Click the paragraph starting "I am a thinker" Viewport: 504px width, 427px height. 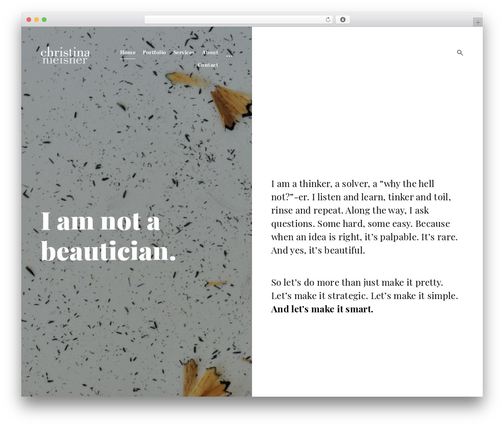click(x=365, y=217)
